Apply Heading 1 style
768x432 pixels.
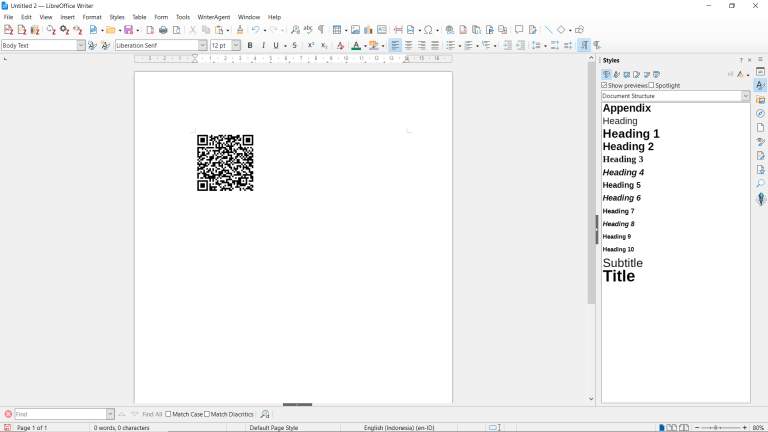tap(631, 134)
